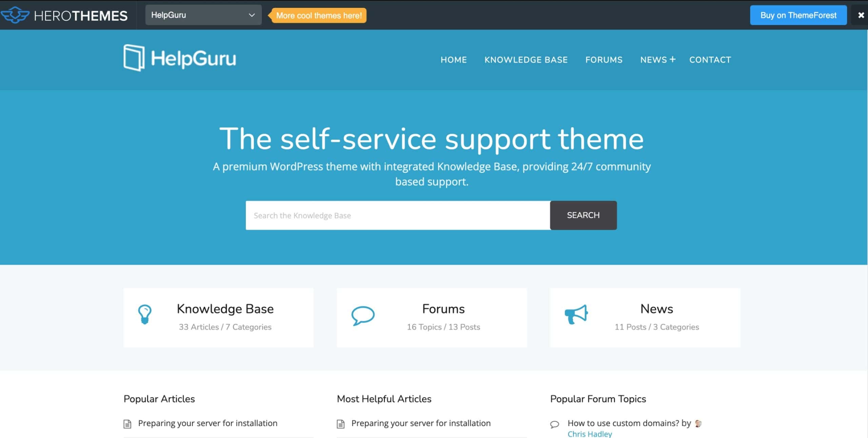The image size is (868, 438).
Task: Click document icon in Popular Articles list
Action: [x=127, y=424]
